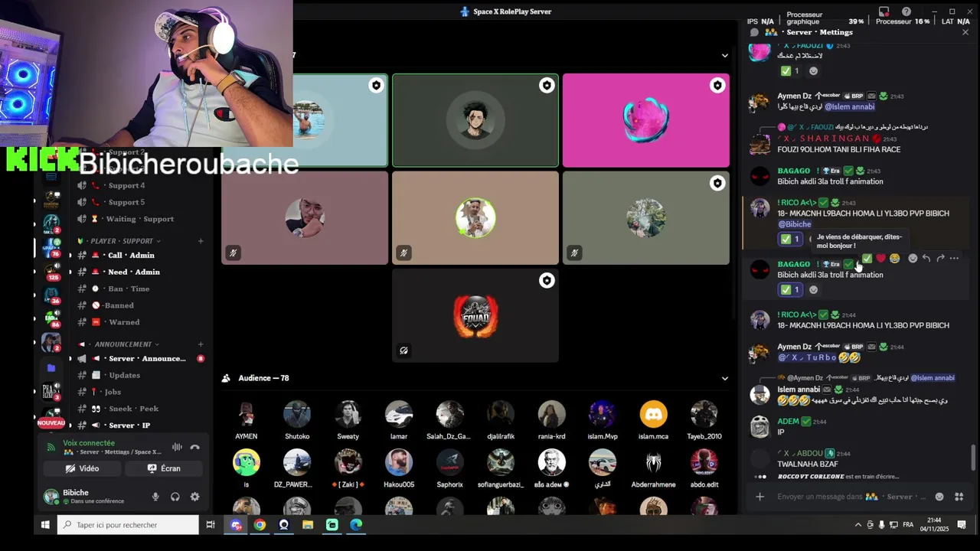The image size is (980, 551).
Task: Open File Explorer from the taskbar
Action: coord(308,525)
